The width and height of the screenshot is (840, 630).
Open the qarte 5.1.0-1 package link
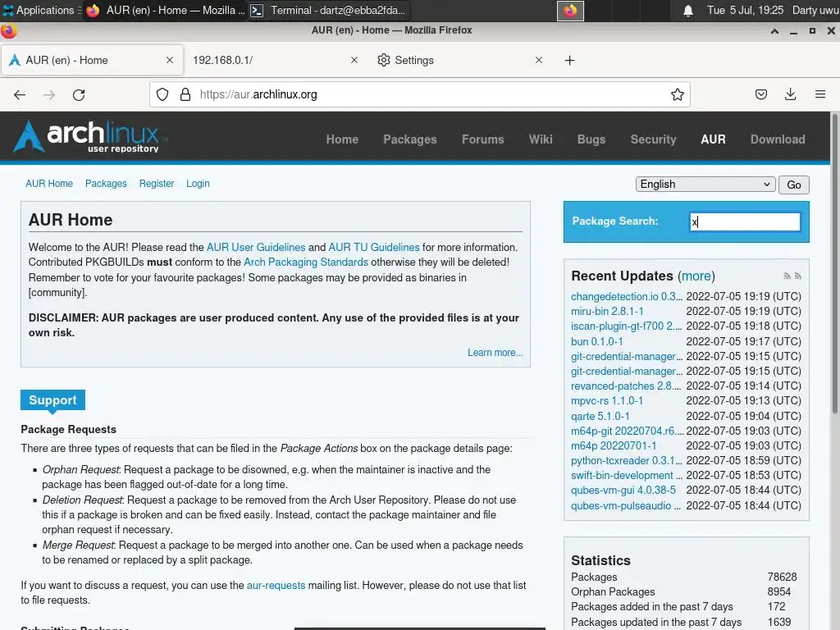click(x=600, y=416)
